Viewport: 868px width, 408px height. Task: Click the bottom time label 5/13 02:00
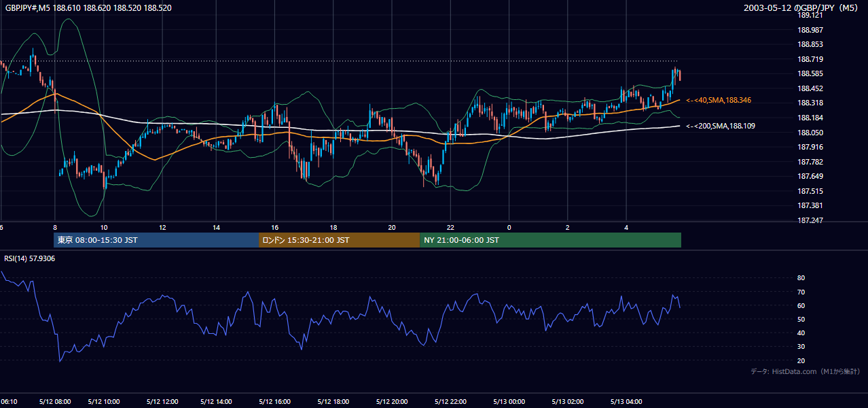click(x=568, y=402)
